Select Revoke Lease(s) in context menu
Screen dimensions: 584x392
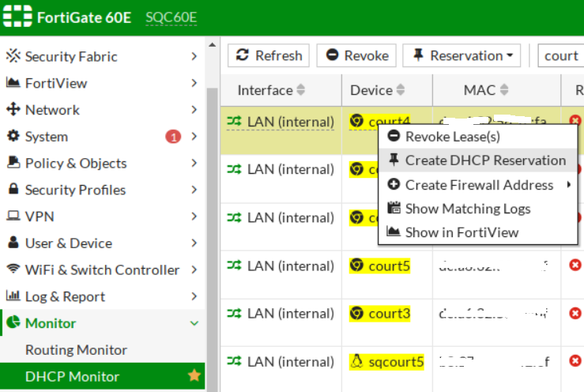(x=478, y=137)
